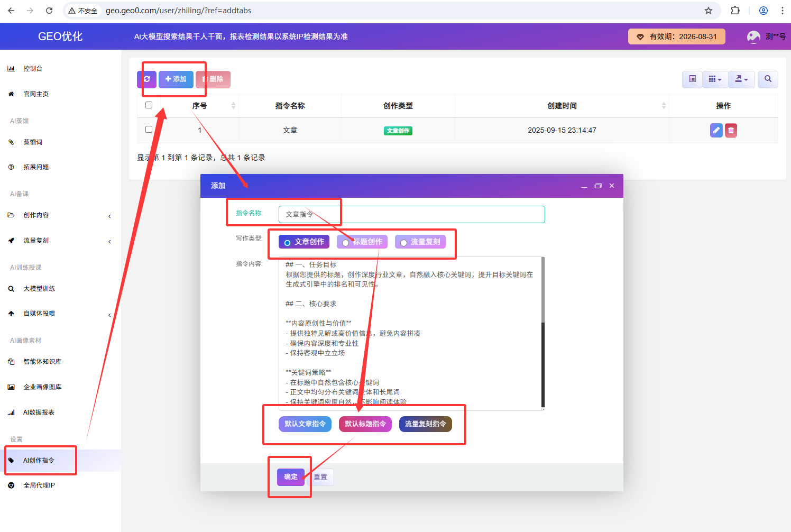The height and width of the screenshot is (532, 791).
Task: Click the user avatar in the header
Action: (x=753, y=36)
